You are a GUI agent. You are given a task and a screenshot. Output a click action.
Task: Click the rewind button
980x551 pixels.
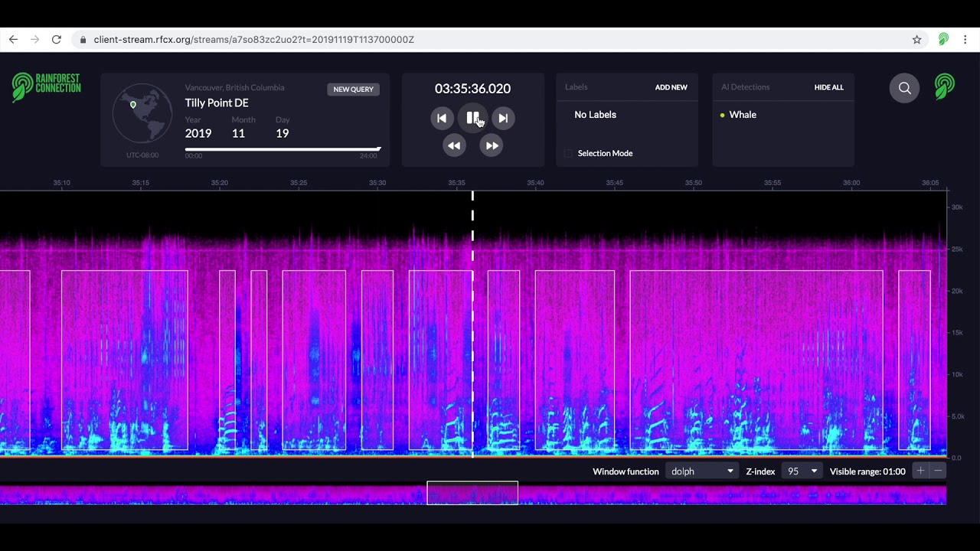454,145
